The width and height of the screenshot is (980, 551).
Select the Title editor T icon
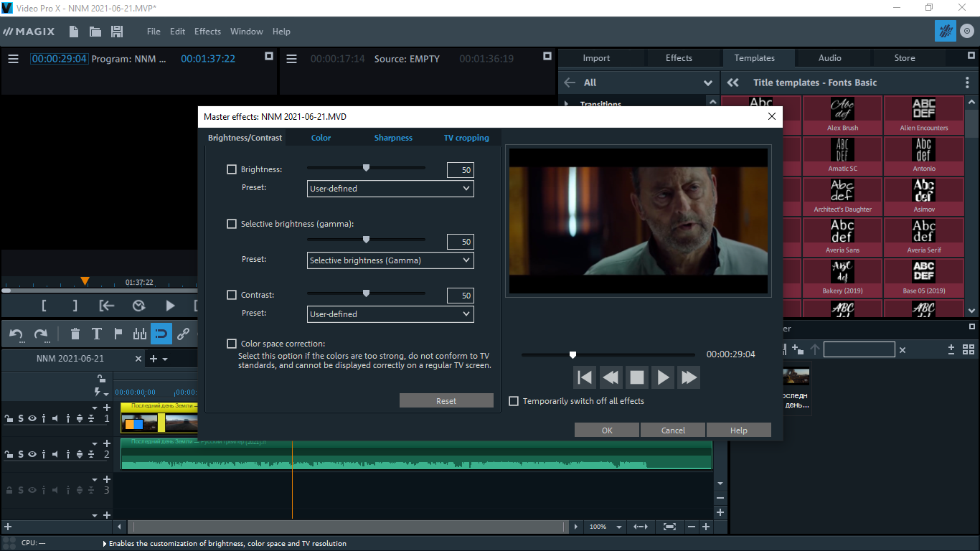(97, 334)
